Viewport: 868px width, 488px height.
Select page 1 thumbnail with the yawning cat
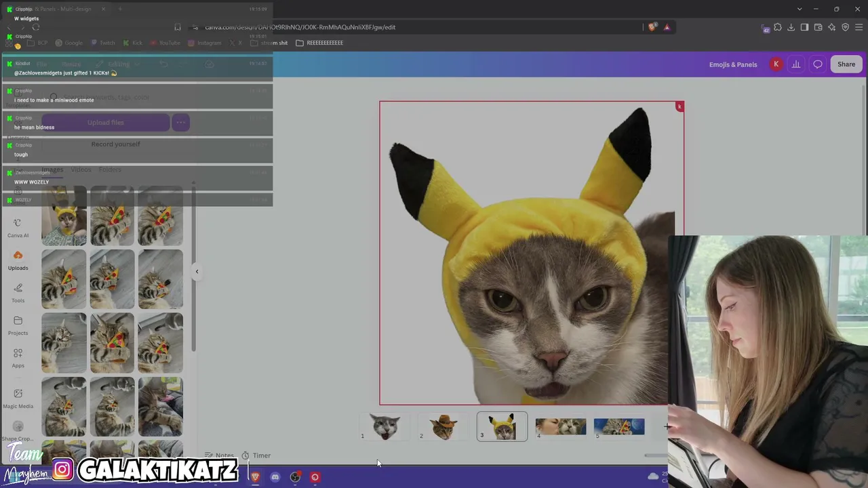(384, 426)
